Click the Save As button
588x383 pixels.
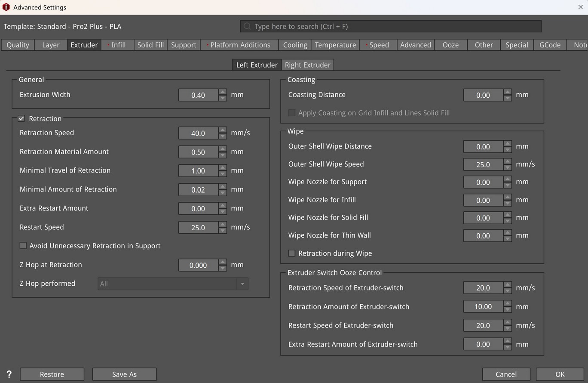coord(124,374)
